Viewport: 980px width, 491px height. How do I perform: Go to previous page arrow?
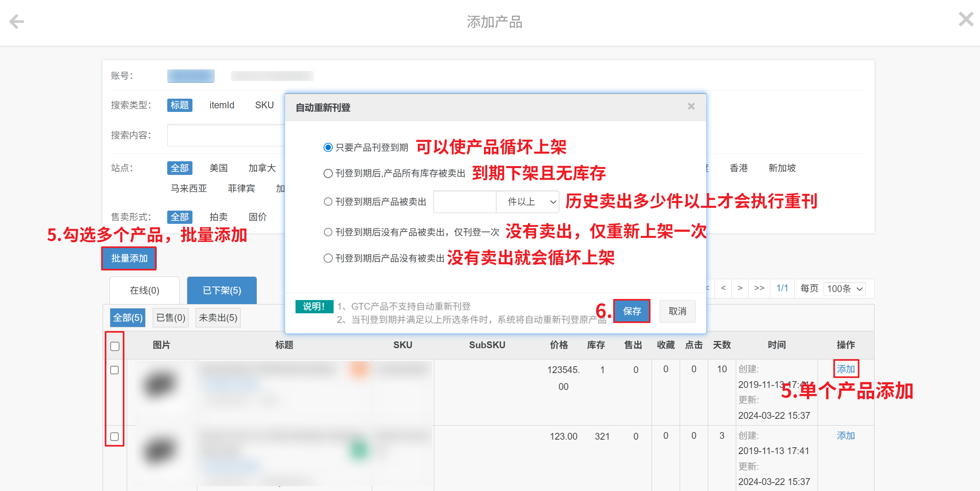(723, 288)
